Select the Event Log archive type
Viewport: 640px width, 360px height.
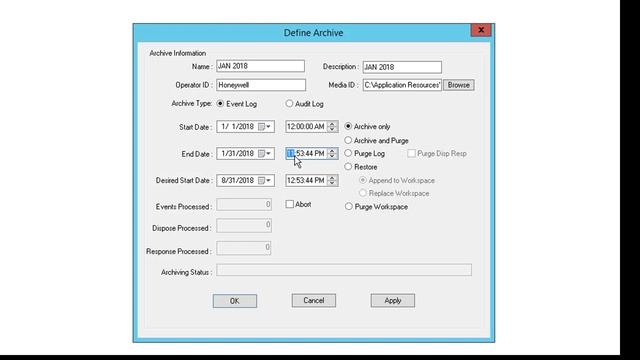[220, 104]
